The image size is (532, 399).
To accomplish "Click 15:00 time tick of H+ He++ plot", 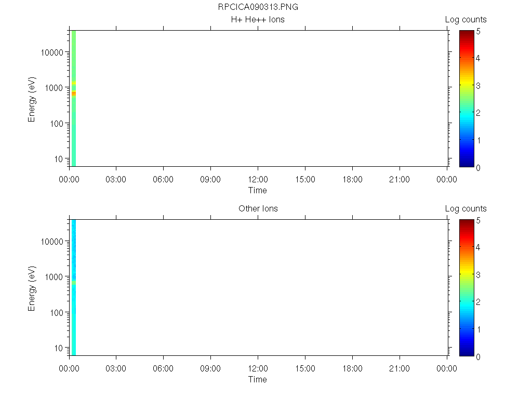I will pyautogui.click(x=305, y=179).
